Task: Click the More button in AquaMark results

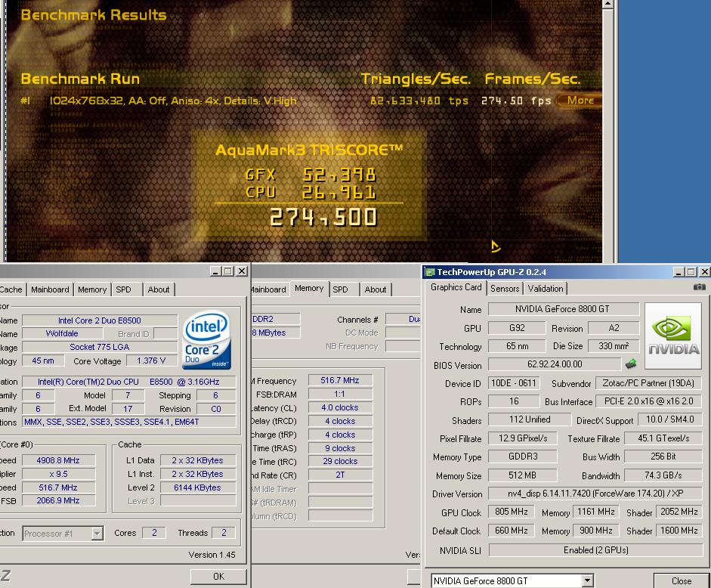Action: coord(580,101)
